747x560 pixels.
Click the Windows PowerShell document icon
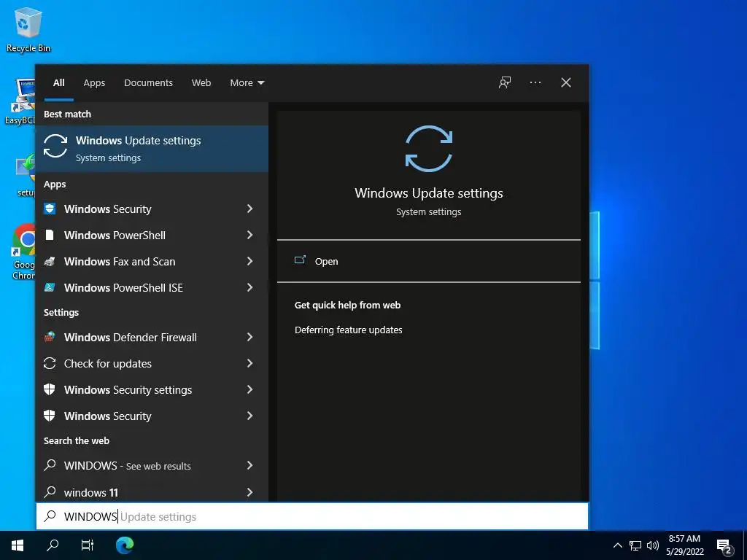[x=50, y=235]
